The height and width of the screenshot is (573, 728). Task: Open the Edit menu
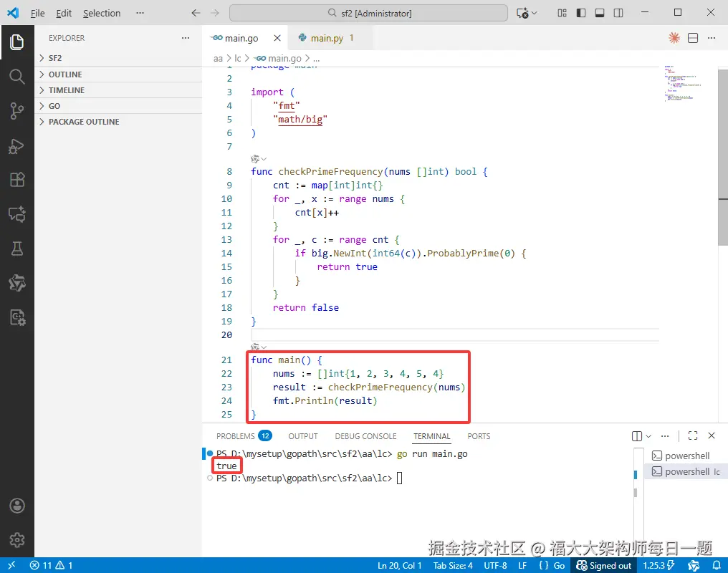click(64, 13)
